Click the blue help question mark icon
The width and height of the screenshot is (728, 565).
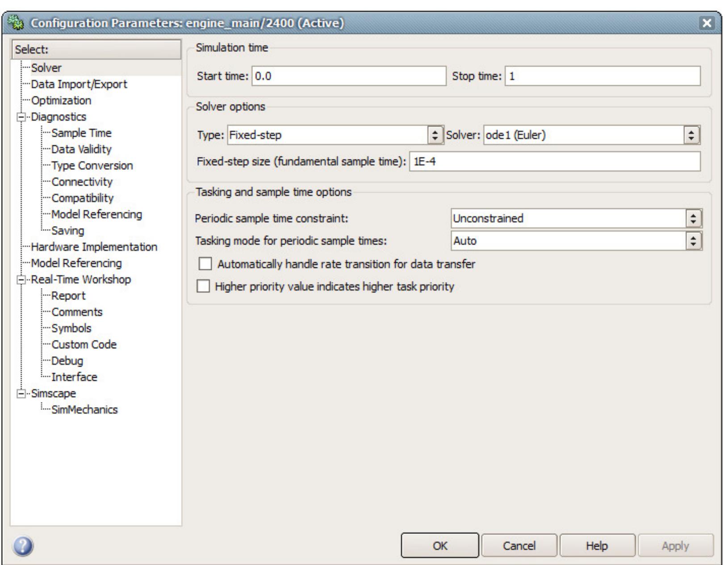click(x=23, y=547)
